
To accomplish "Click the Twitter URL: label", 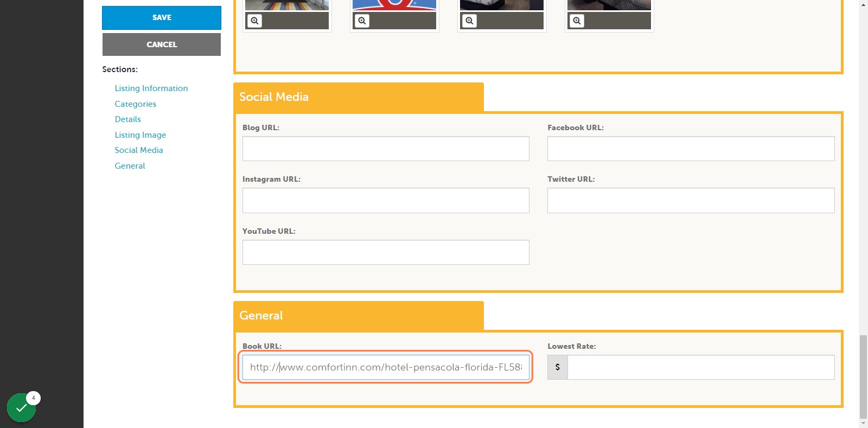I will click(571, 179).
